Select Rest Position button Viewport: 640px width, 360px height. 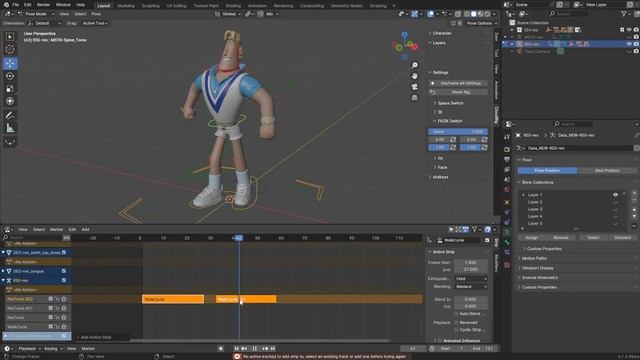(x=607, y=171)
